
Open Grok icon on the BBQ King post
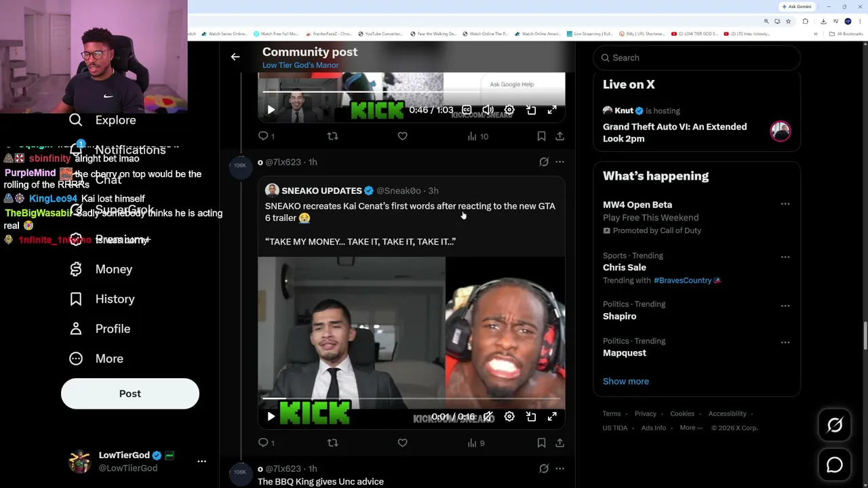tap(544, 468)
